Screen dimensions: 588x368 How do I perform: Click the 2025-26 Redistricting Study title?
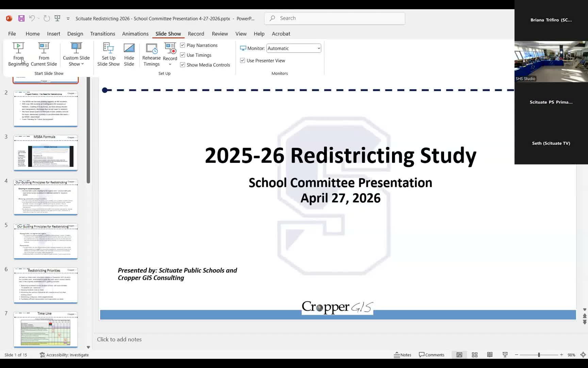click(x=340, y=155)
